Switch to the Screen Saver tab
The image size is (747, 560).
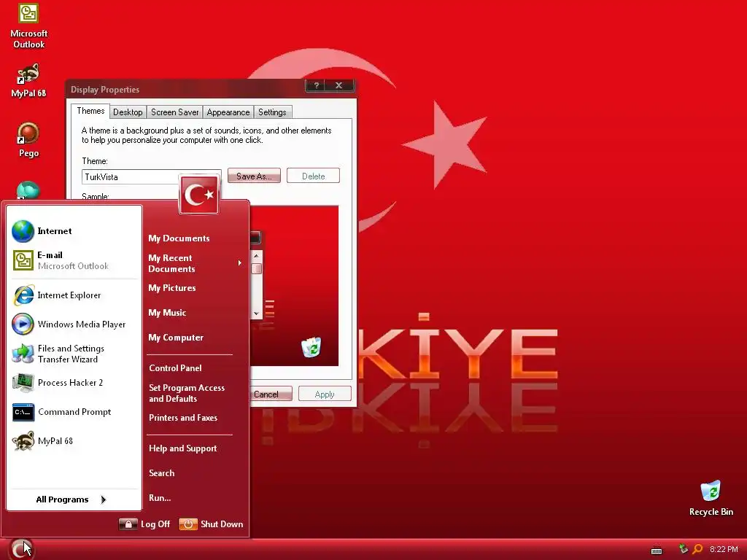pyautogui.click(x=175, y=112)
